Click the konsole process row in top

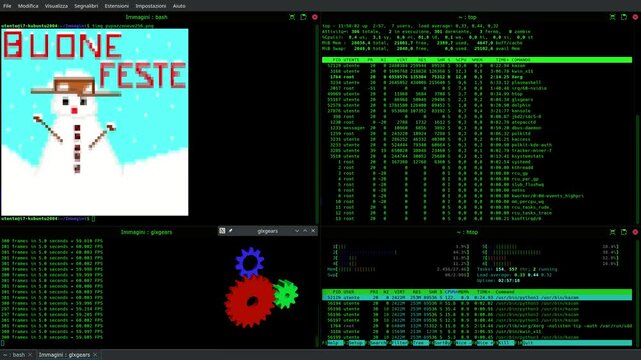[x=477, y=111]
